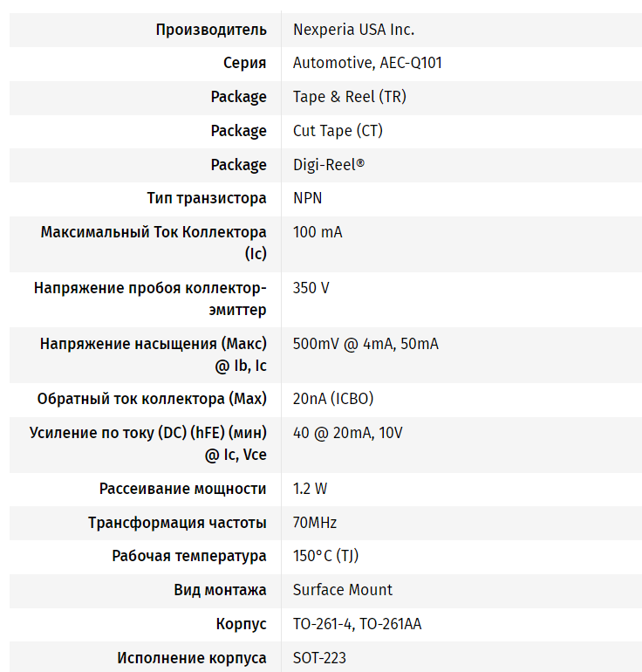
Task: Click the Рассеивание мощности row label
Action: (x=182, y=489)
